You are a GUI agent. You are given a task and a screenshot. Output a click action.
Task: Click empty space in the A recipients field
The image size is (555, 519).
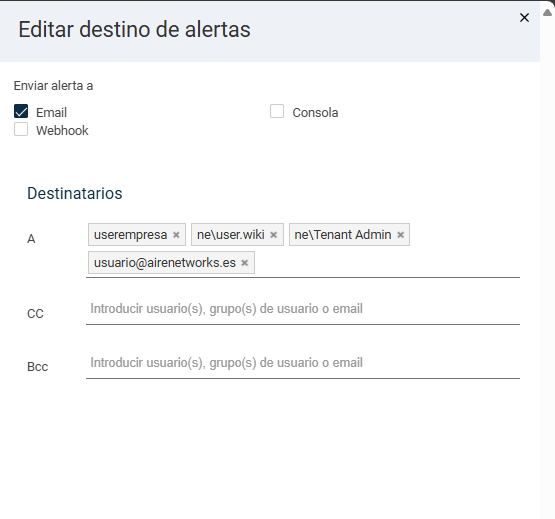click(386, 263)
